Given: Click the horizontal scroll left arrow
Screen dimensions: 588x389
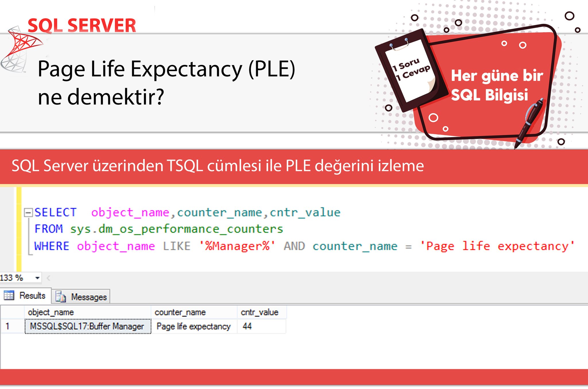Looking at the screenshot, I should pyautogui.click(x=49, y=278).
